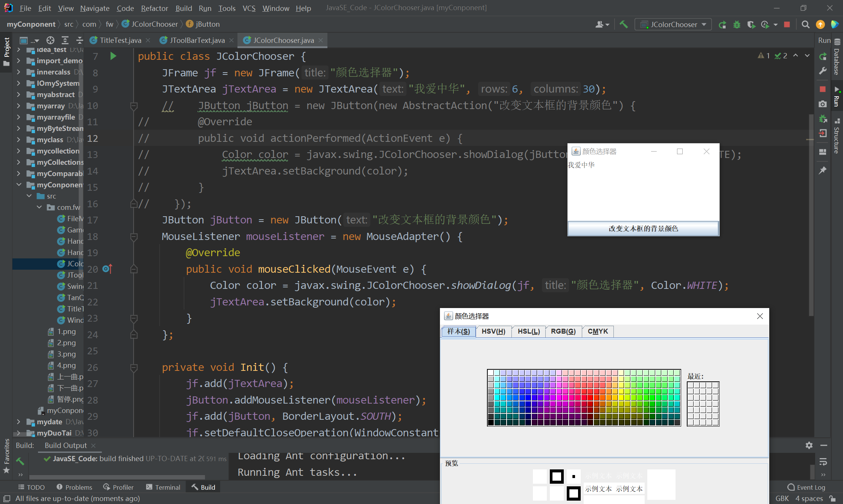Click the green hammer rebuild icon in Build panel

point(20,461)
